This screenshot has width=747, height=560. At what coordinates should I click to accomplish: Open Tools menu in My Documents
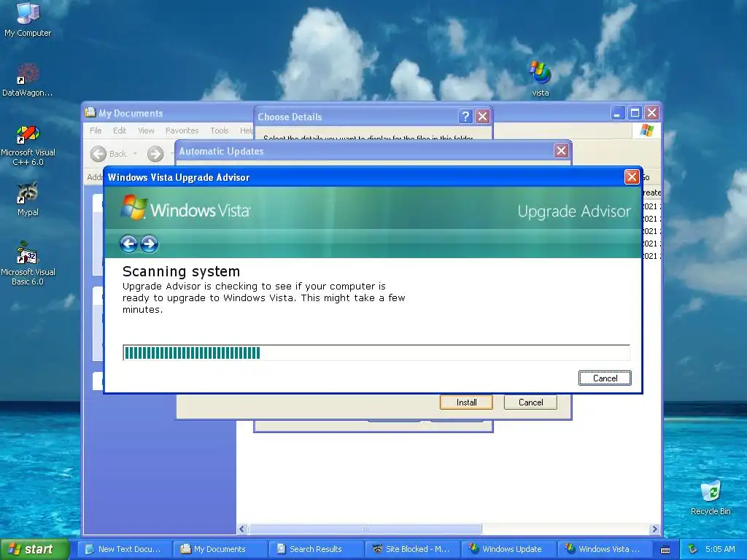[x=219, y=131]
